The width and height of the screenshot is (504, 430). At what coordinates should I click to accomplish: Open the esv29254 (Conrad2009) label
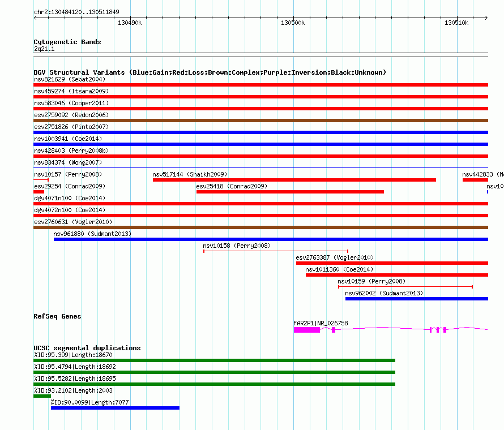pos(70,186)
